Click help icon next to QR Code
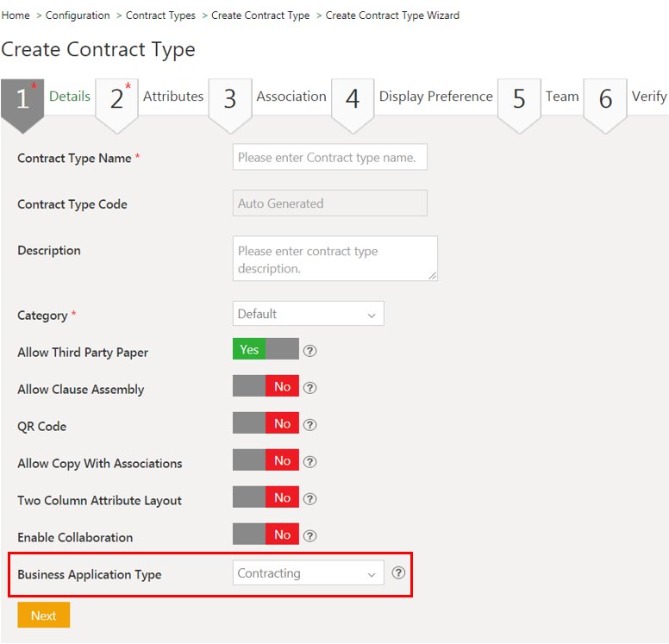This screenshot has width=669, height=644. (310, 424)
